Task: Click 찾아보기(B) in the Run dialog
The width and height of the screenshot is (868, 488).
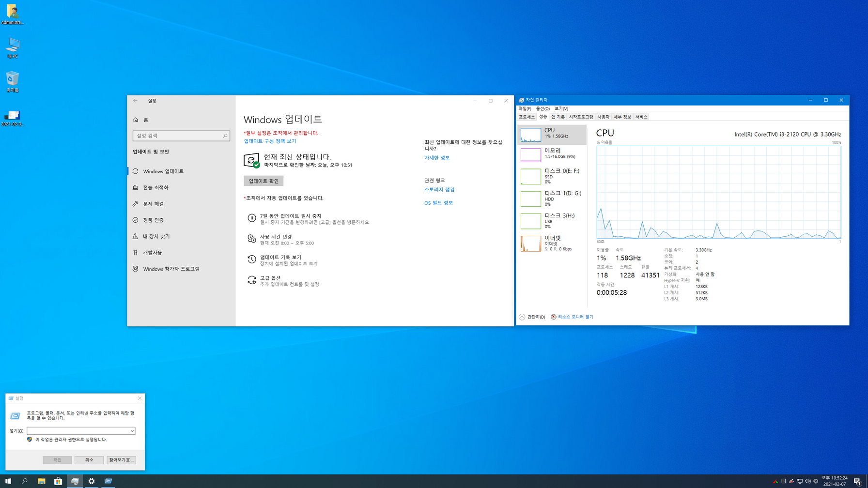Action: point(121,460)
